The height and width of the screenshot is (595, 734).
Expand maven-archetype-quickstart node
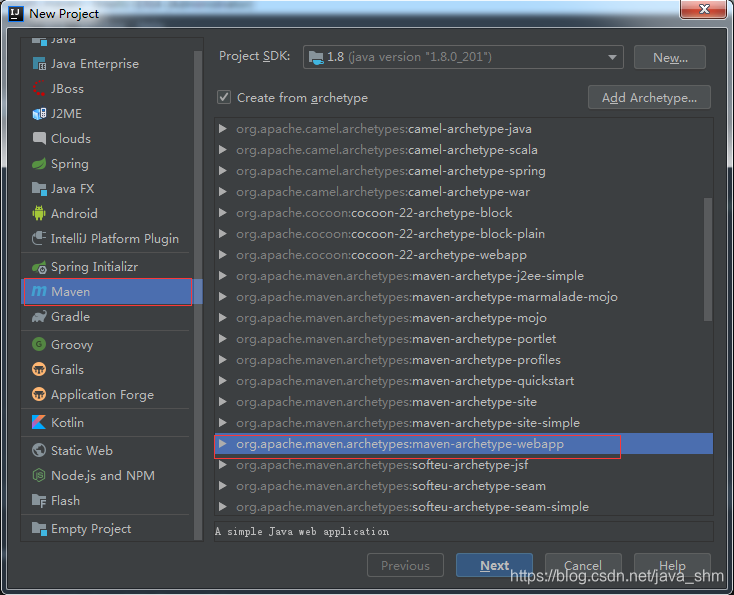click(223, 381)
